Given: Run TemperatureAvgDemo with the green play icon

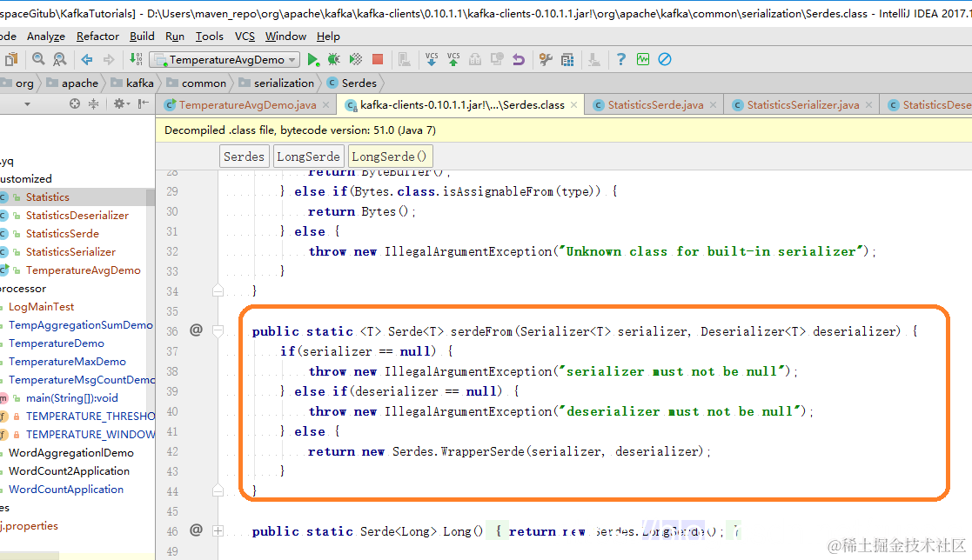Looking at the screenshot, I should pos(313,59).
